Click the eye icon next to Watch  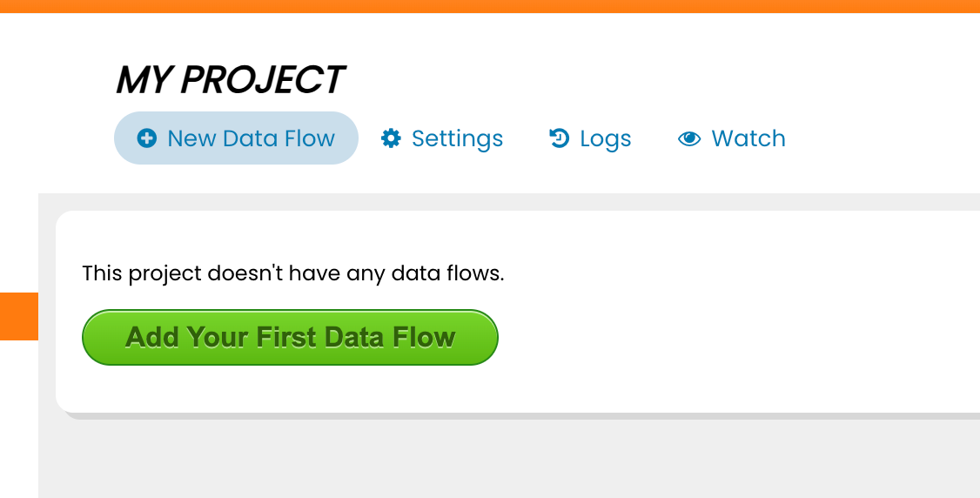click(x=689, y=138)
